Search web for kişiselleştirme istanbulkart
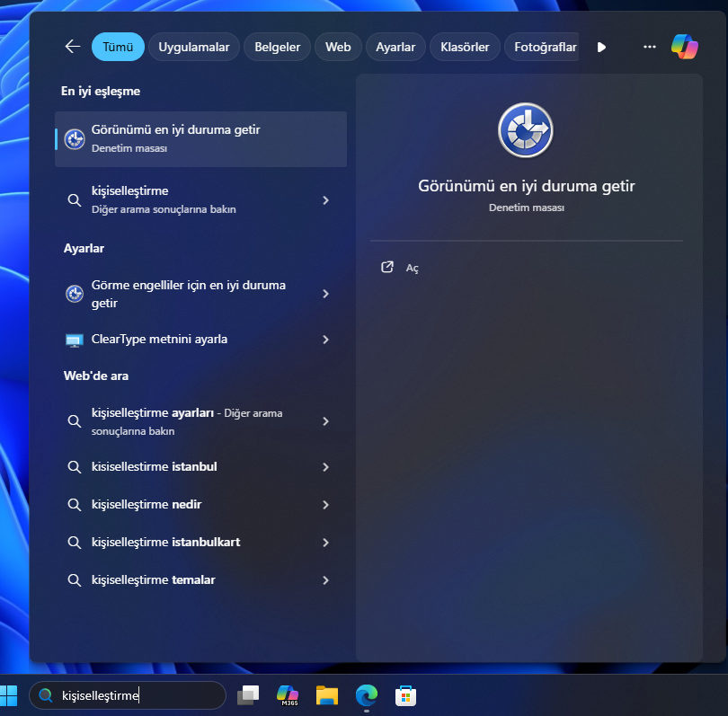Screen dimensions: 728x716 (201, 542)
